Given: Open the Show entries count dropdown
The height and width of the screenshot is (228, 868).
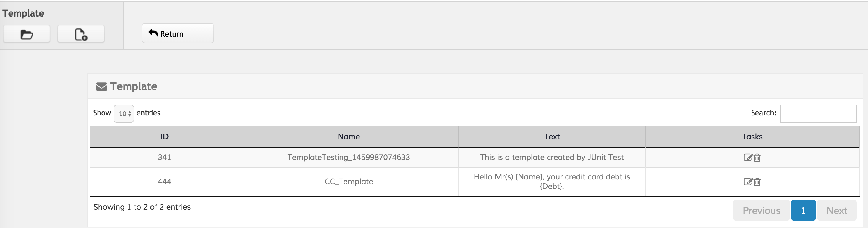Looking at the screenshot, I should [124, 114].
